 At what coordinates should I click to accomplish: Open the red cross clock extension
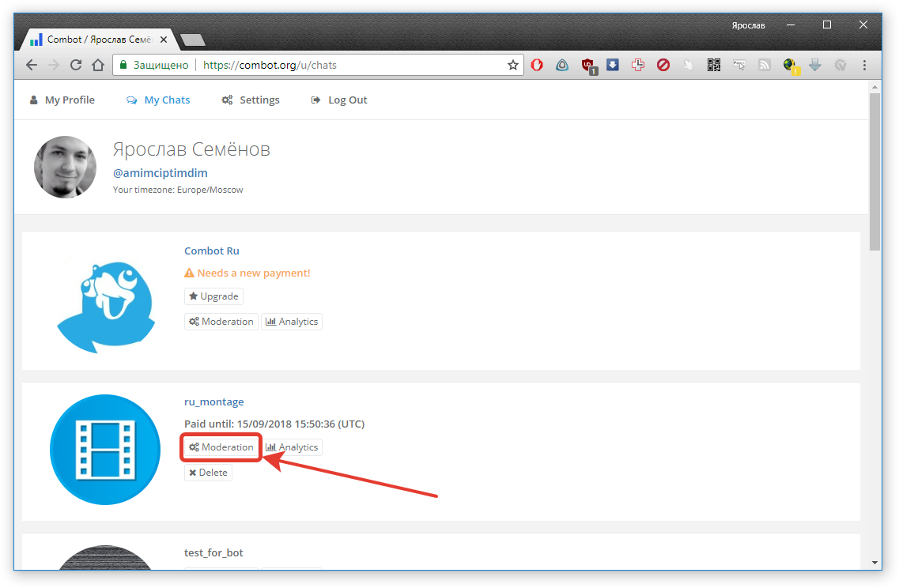point(637,65)
